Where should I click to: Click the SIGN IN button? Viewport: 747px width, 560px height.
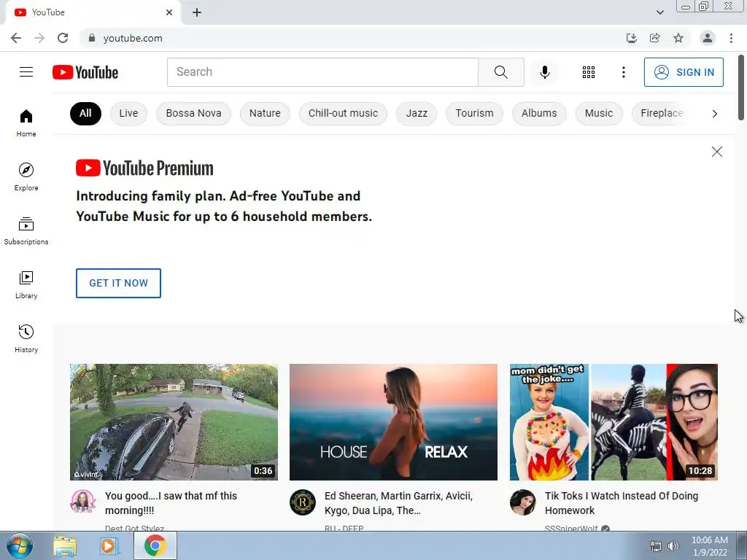click(x=684, y=72)
